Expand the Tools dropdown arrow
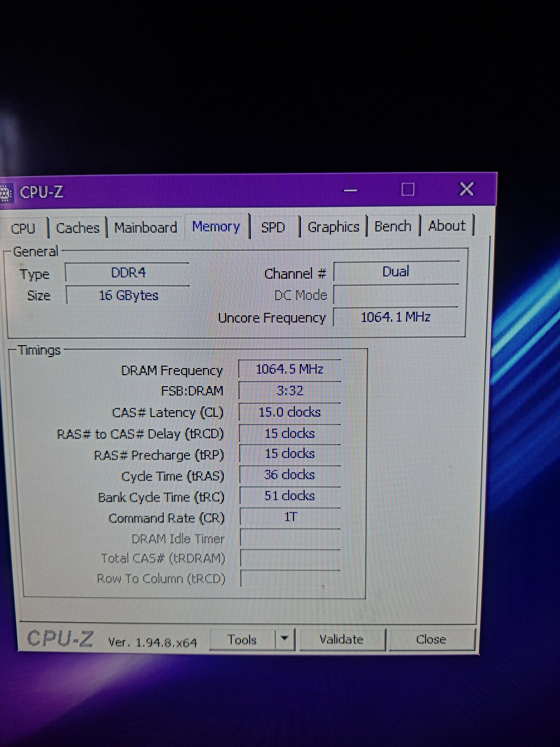Image resolution: width=560 pixels, height=747 pixels. (285, 639)
